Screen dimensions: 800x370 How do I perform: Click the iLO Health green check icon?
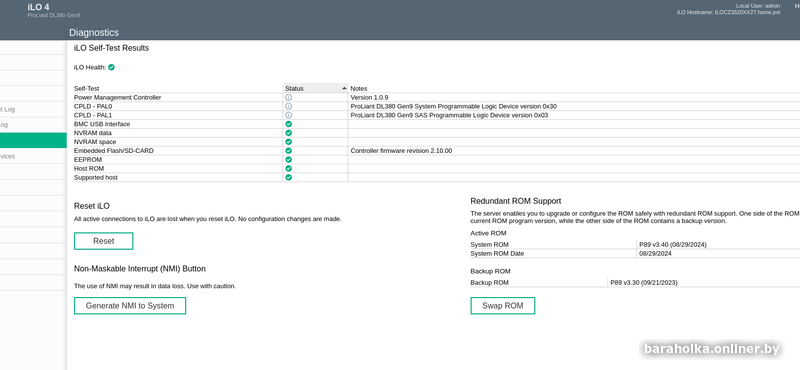pyautogui.click(x=111, y=67)
